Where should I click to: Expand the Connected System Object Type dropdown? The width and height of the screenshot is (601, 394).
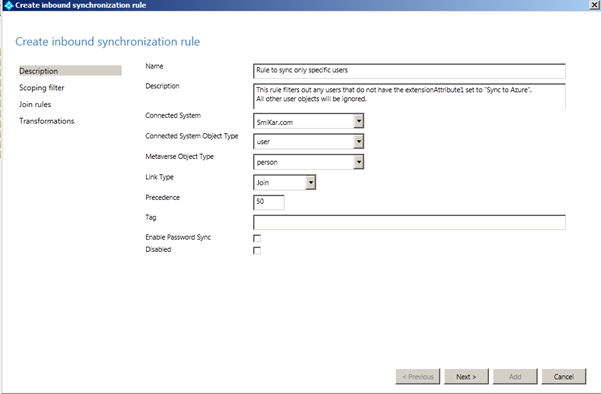[358, 141]
